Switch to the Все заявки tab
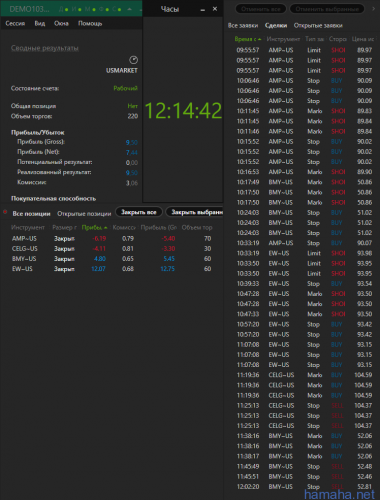380x500 pixels. [243, 25]
